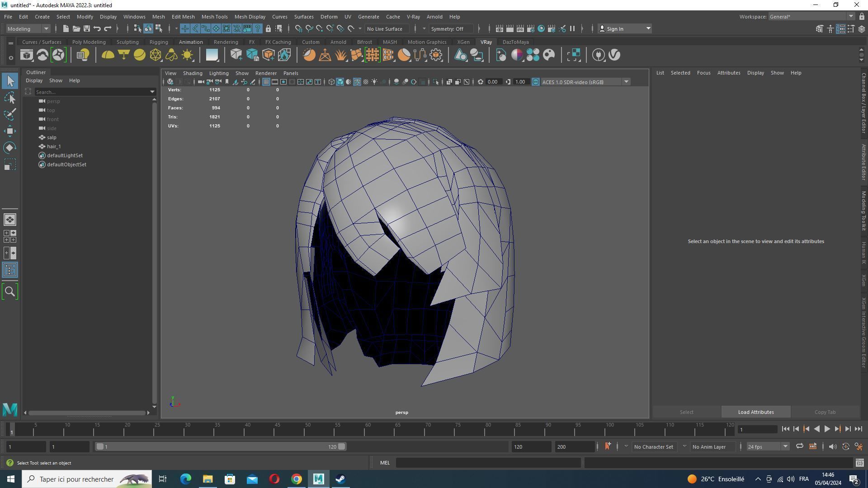Screen dimensions: 868x488
Task: Click the Outliner layout icon in sidebar
Action: coord(10,270)
